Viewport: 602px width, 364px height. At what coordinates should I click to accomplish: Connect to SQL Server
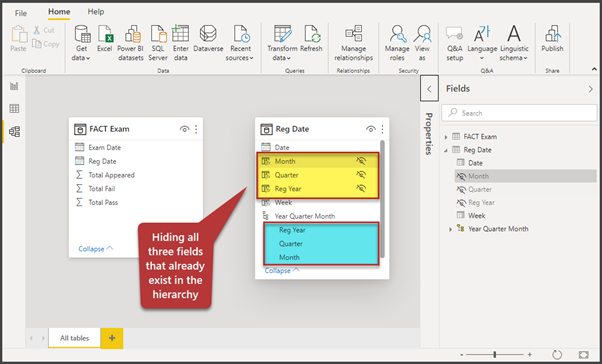point(158,43)
